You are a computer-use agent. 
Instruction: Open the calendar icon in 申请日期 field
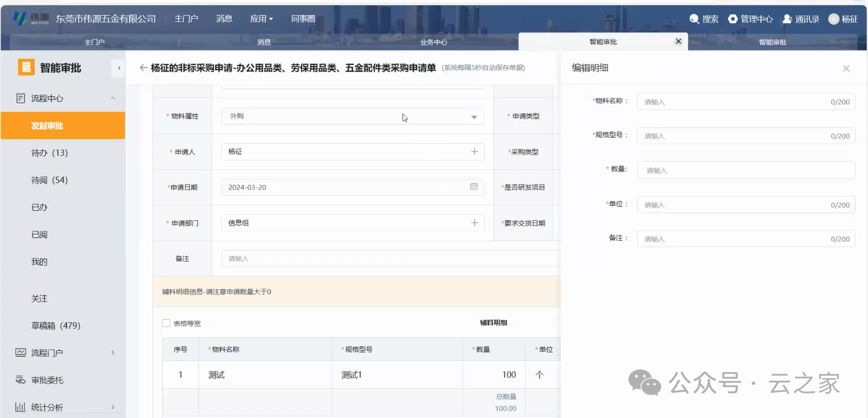(474, 187)
